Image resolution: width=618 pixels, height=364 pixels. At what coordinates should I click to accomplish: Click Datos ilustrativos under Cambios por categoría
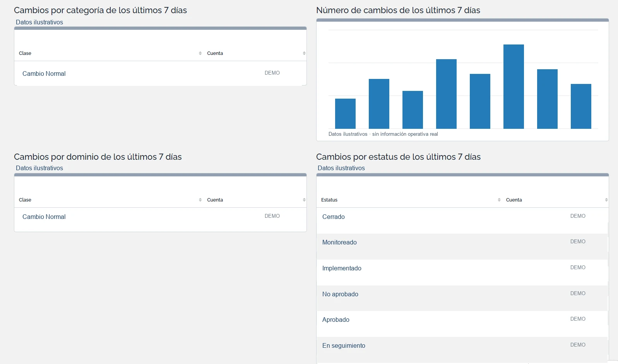click(39, 22)
